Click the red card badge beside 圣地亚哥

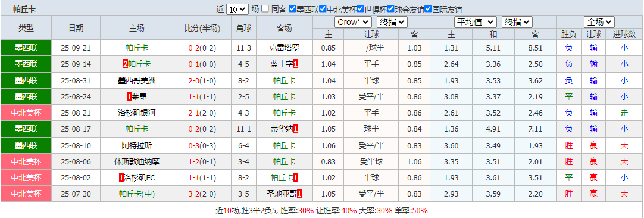(x=299, y=194)
